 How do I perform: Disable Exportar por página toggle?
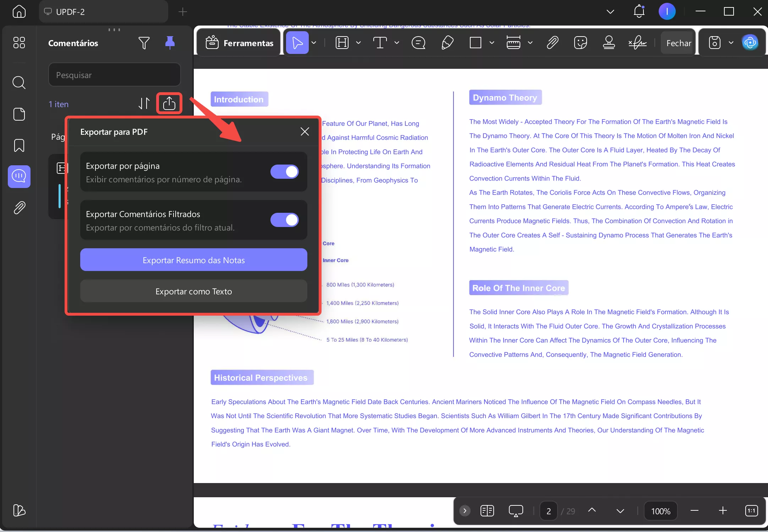(x=284, y=172)
